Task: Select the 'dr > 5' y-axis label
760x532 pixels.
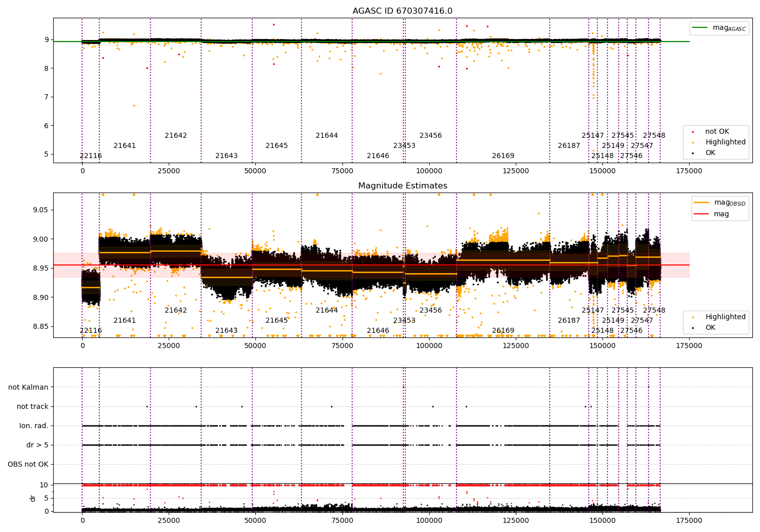Action: coord(37,445)
